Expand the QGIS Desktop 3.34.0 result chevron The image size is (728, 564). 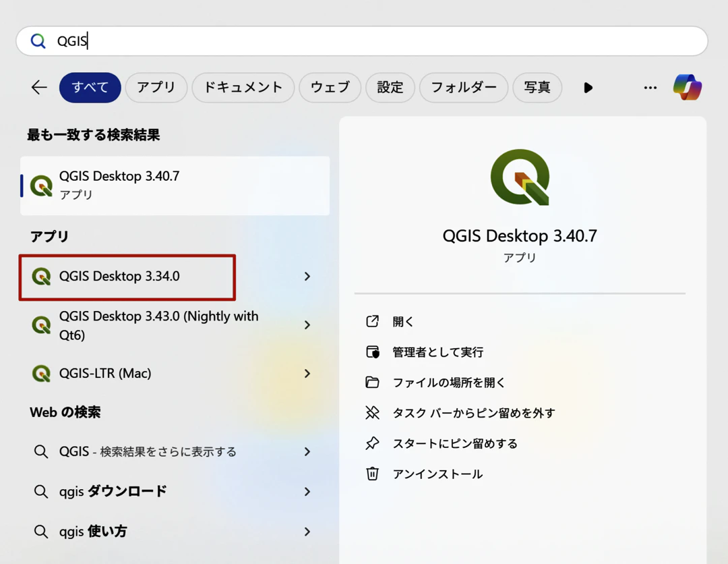307,277
